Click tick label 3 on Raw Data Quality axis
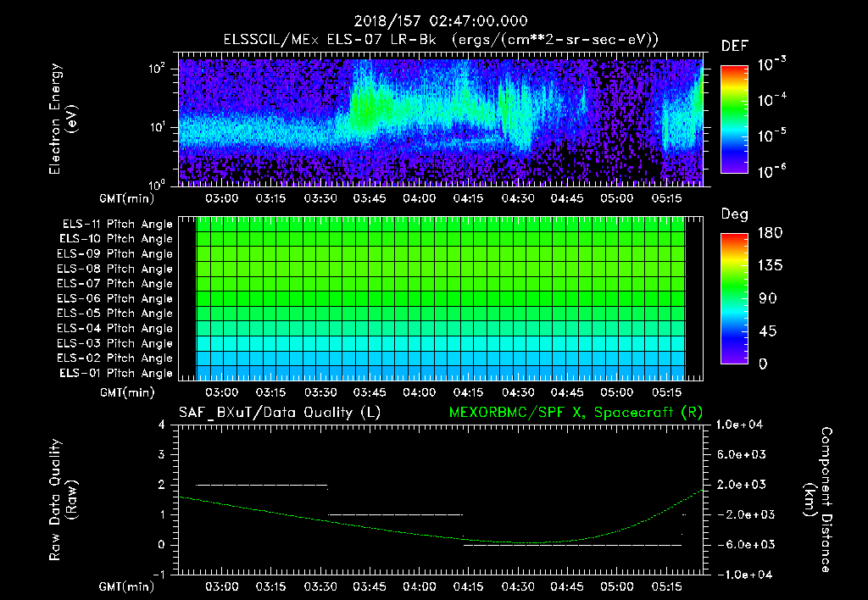This screenshot has height=600, width=868. pyautogui.click(x=162, y=454)
